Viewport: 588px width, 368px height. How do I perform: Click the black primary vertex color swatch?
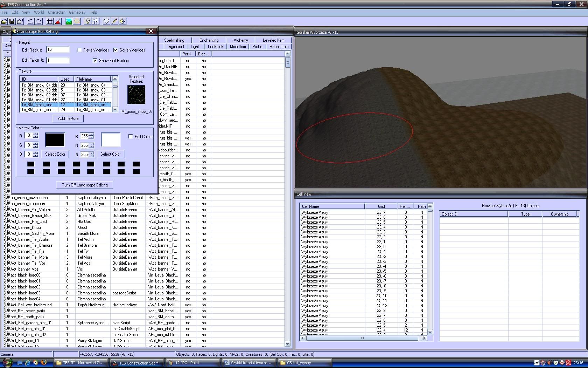point(55,139)
